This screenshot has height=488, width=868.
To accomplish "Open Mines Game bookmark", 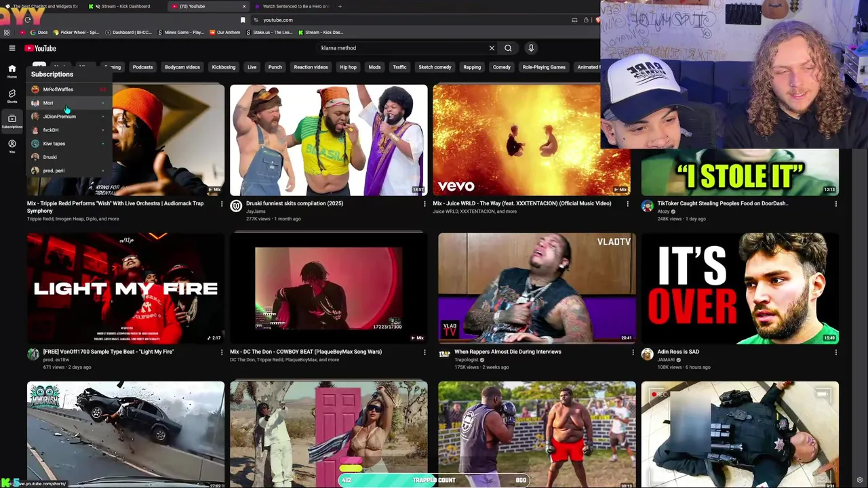I will [x=180, y=32].
